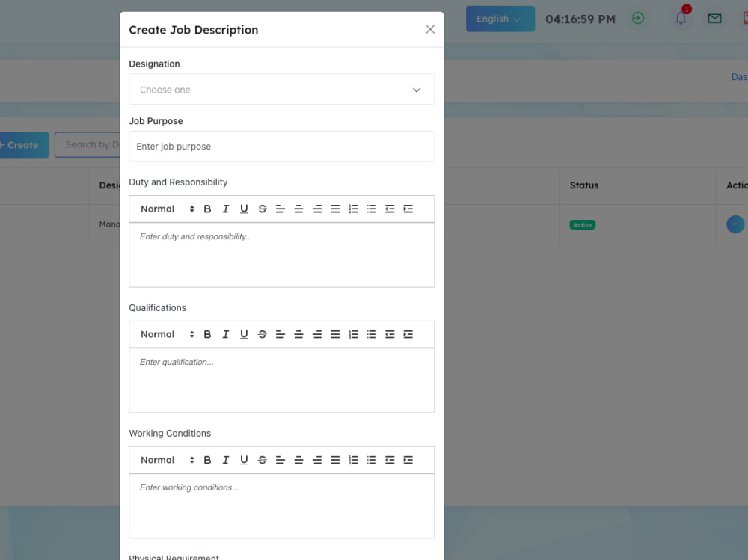Toggle strikethrough in Duty and Responsibility toolbar

(262, 209)
